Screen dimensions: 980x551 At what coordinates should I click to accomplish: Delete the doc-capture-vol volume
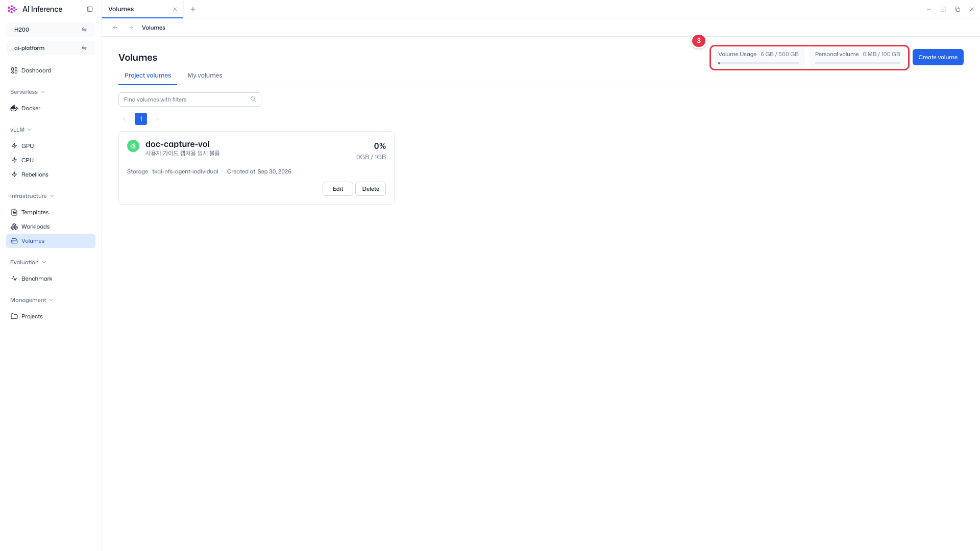(371, 189)
